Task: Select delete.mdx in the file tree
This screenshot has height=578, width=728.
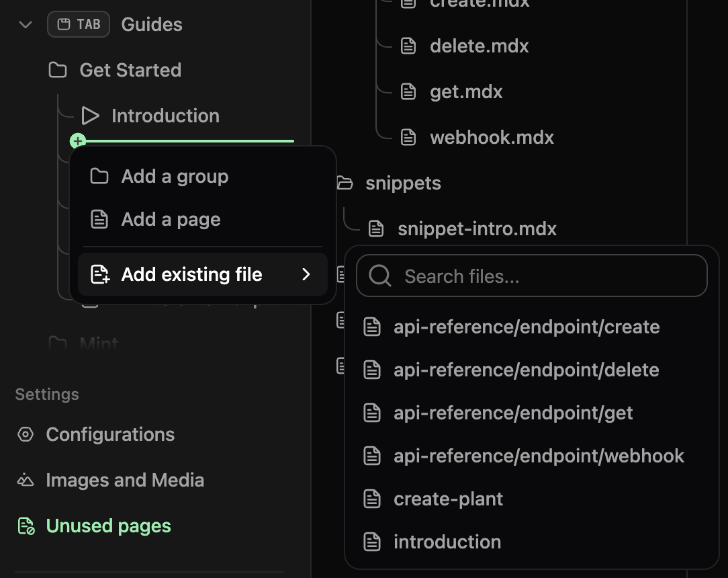Action: coord(479,46)
